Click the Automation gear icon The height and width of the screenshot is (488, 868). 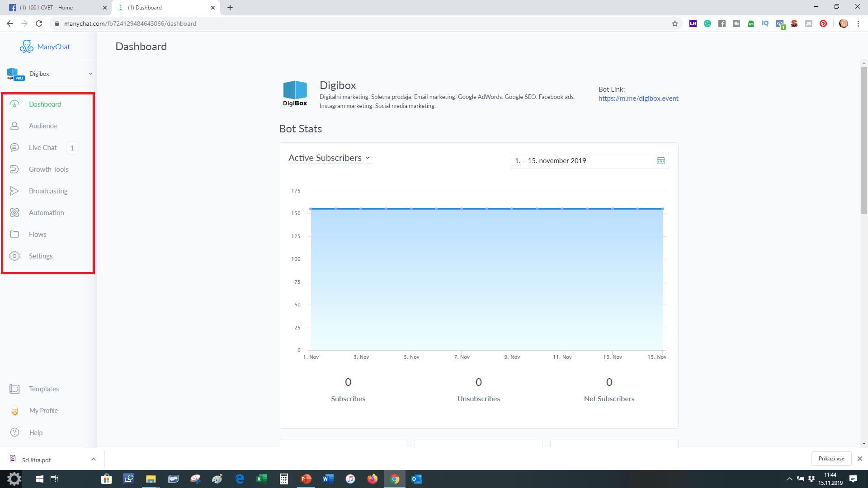(14, 213)
